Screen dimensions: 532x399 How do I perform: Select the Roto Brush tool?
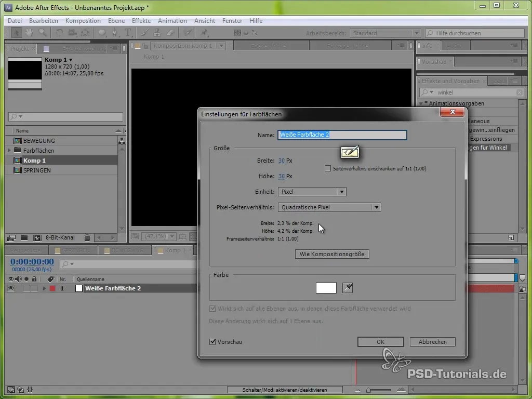187,33
